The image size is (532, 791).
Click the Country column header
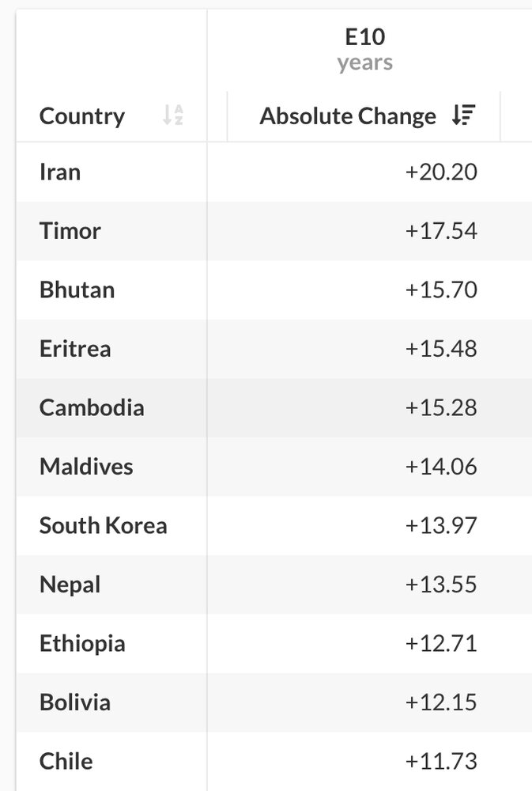[82, 116]
